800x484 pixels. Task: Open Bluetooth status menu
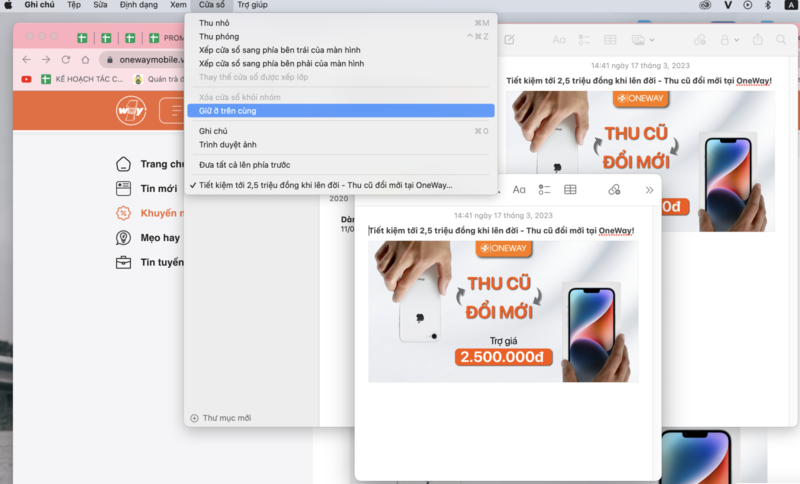pyautogui.click(x=767, y=5)
